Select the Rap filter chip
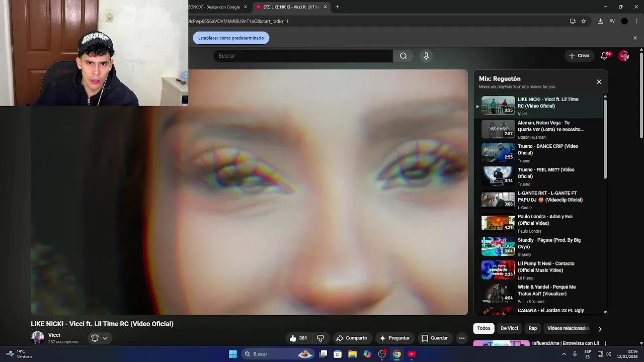This screenshot has width=644, height=362. click(x=533, y=328)
